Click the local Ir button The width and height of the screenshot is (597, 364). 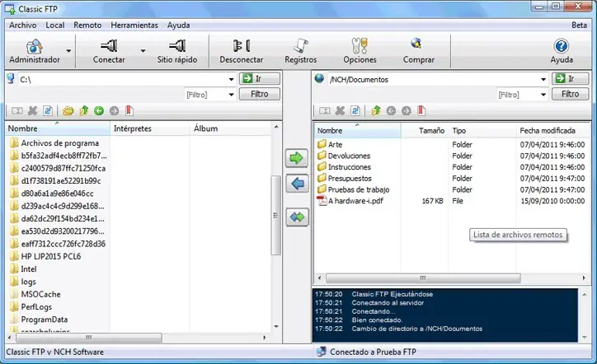260,79
